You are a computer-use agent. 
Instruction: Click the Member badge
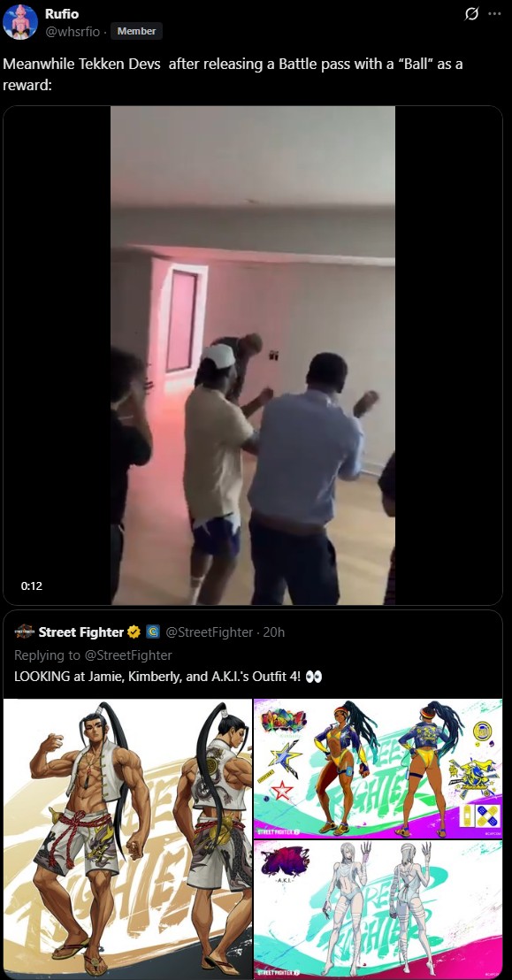pos(136,31)
